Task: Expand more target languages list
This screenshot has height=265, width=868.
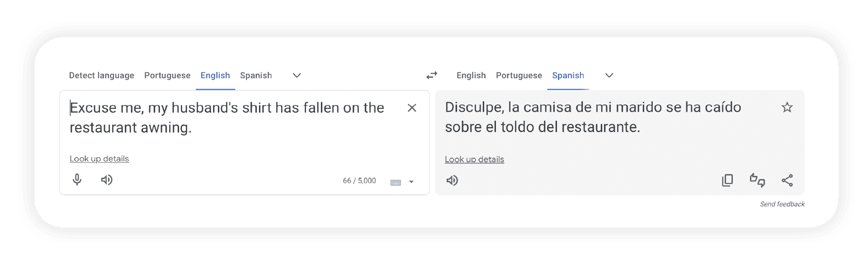Action: click(609, 76)
